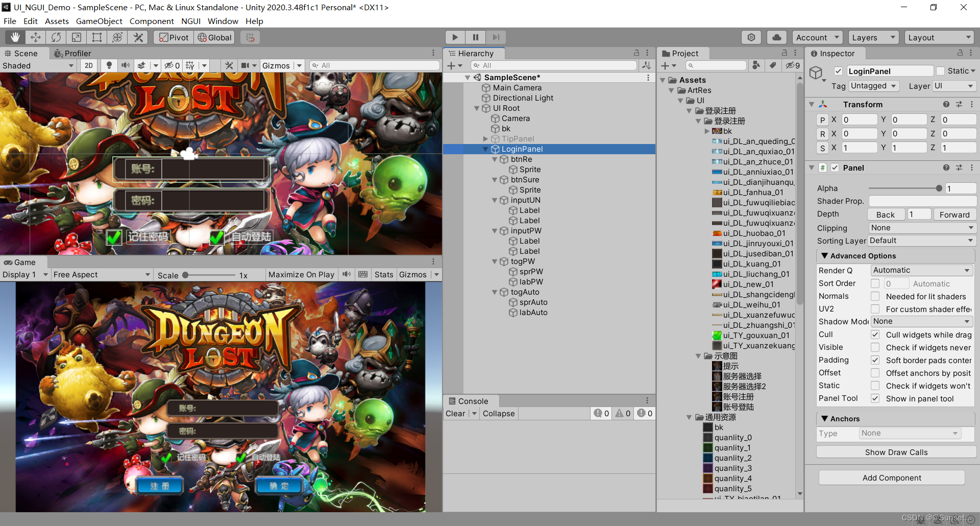Lock the Inspector panel
The width and height of the screenshot is (980, 526).
[960, 53]
